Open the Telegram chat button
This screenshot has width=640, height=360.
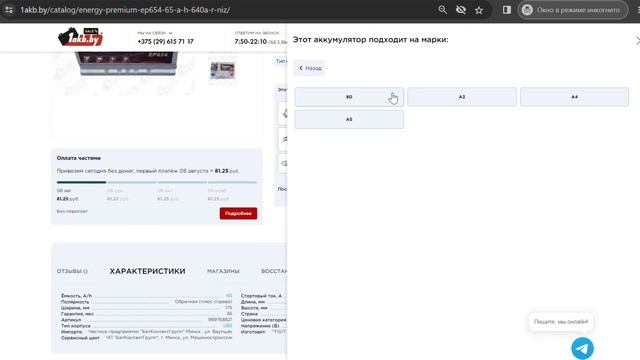582,348
